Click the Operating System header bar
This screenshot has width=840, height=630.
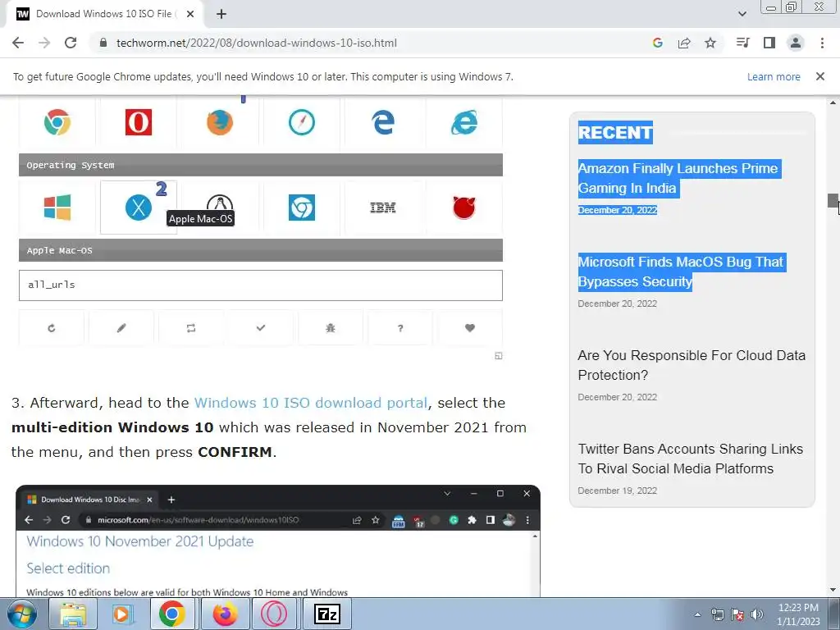260,165
